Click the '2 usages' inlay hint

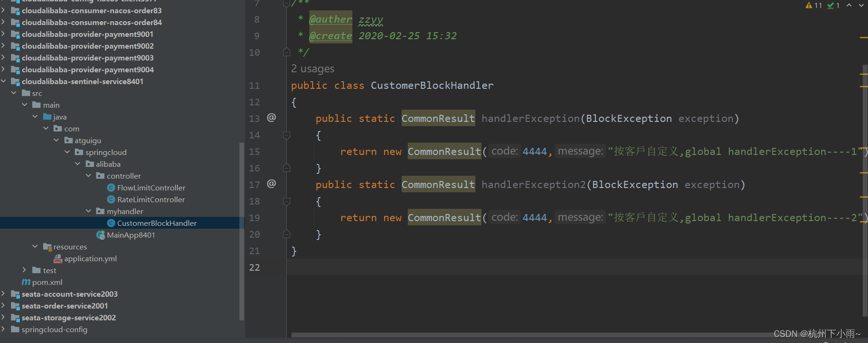pyautogui.click(x=313, y=69)
